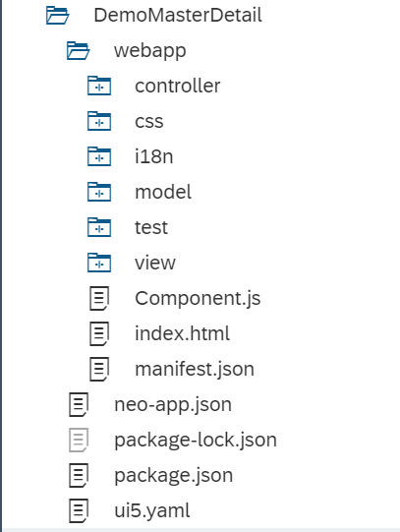This screenshot has height=532, width=400.
Task: Expand the model folder plus icon
Action: 99,192
